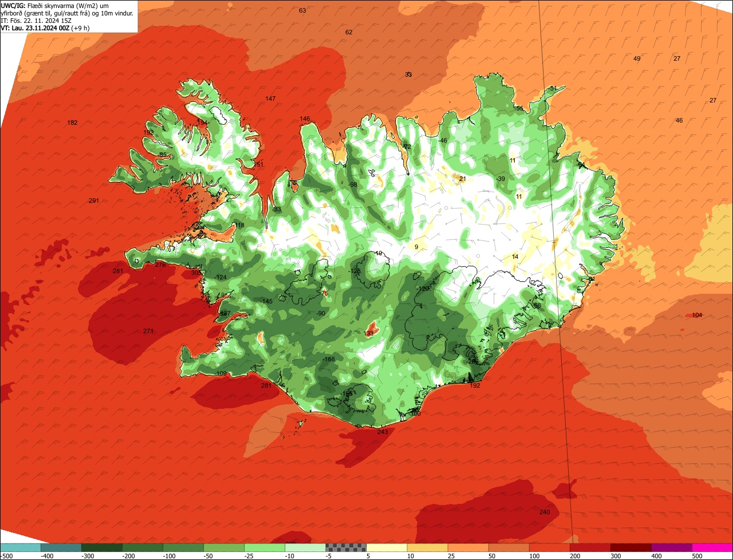Click the checkered -5 to 5 legend swatch

click(346, 548)
